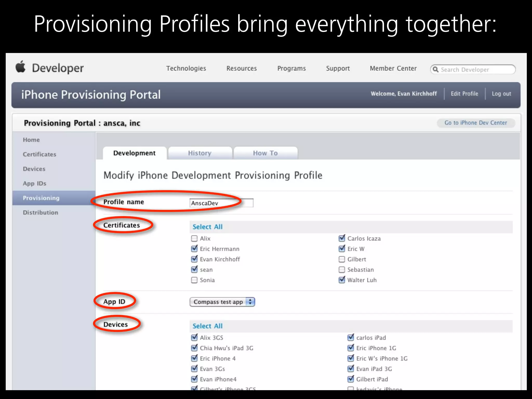The height and width of the screenshot is (399, 532).
Task: Uncheck the sean certificate checkbox
Action: [194, 270]
